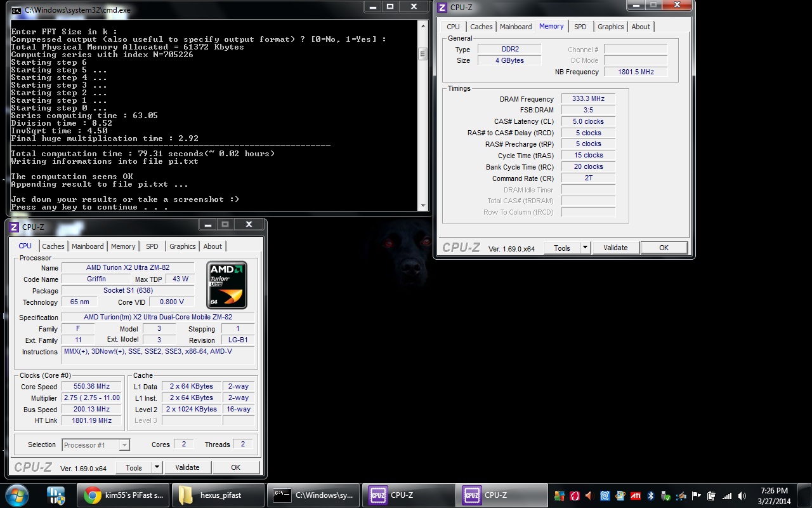Click cmd.exe scrollbar up arrow
The width and height of the screenshot is (812, 508).
coord(423,25)
